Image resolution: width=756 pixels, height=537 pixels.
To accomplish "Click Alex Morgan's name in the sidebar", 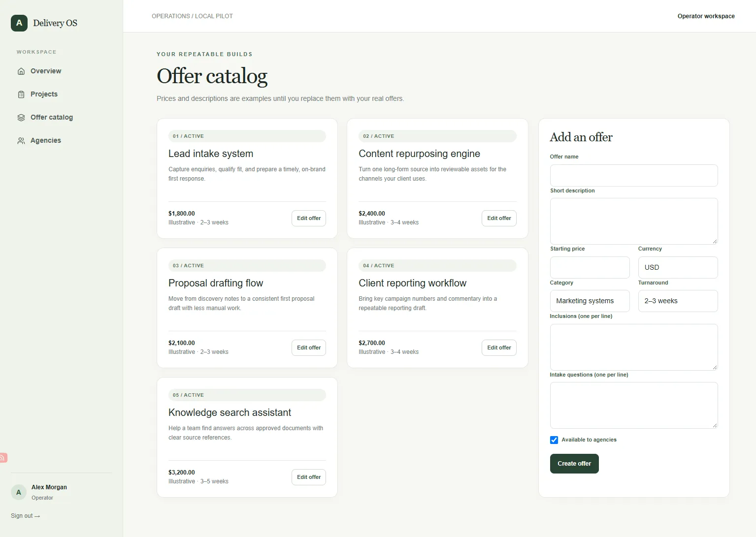I will [x=49, y=487].
